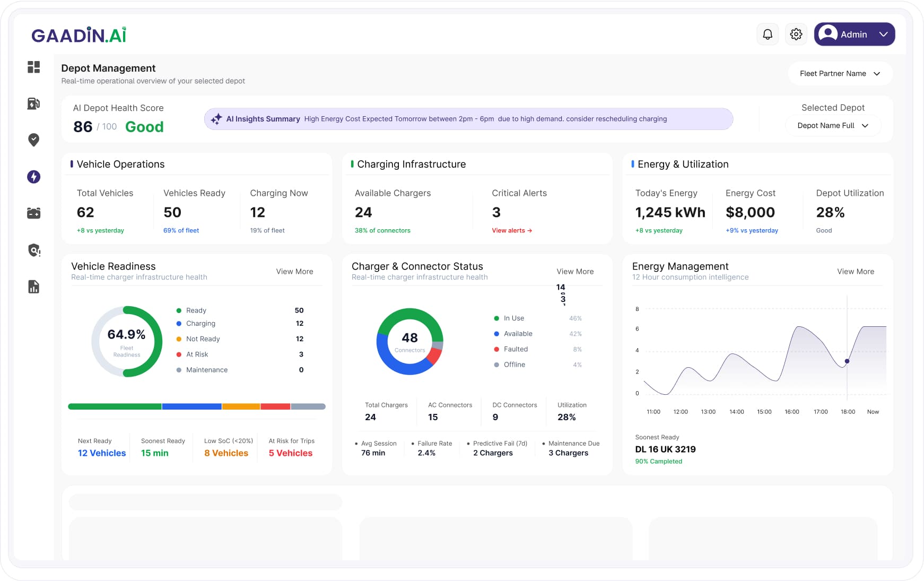Click the Admin user avatar icon
The height and width of the screenshot is (581, 924).
pyautogui.click(x=827, y=34)
